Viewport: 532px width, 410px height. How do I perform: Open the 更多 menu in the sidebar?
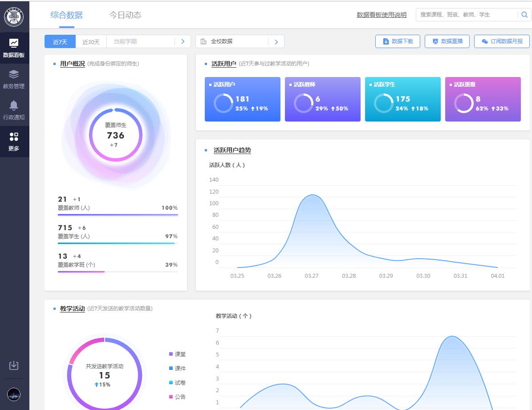(14, 137)
